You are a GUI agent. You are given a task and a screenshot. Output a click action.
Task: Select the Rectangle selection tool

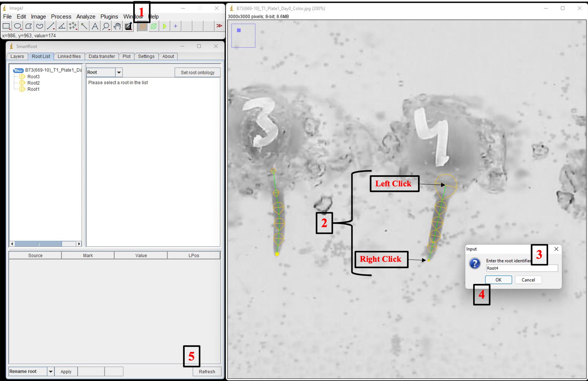[6, 26]
